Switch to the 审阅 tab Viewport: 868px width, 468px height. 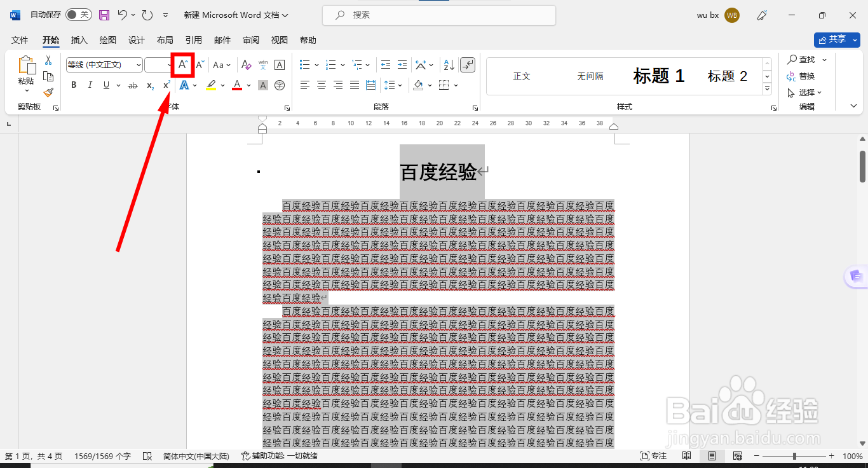pyautogui.click(x=251, y=40)
